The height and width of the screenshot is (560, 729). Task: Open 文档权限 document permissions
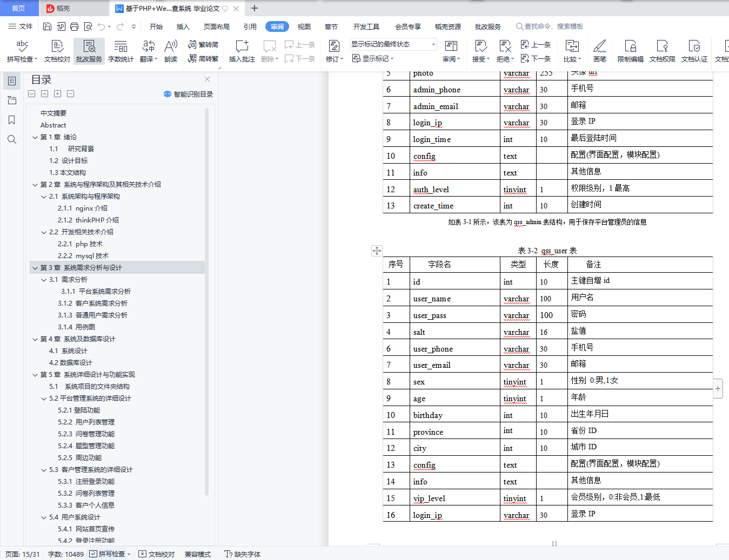coord(663,51)
